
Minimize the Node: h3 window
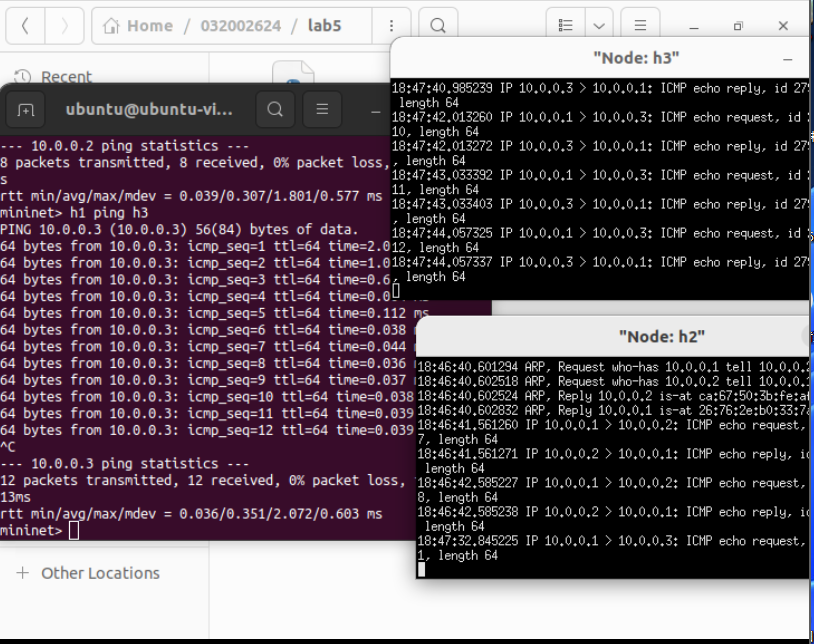[788, 59]
